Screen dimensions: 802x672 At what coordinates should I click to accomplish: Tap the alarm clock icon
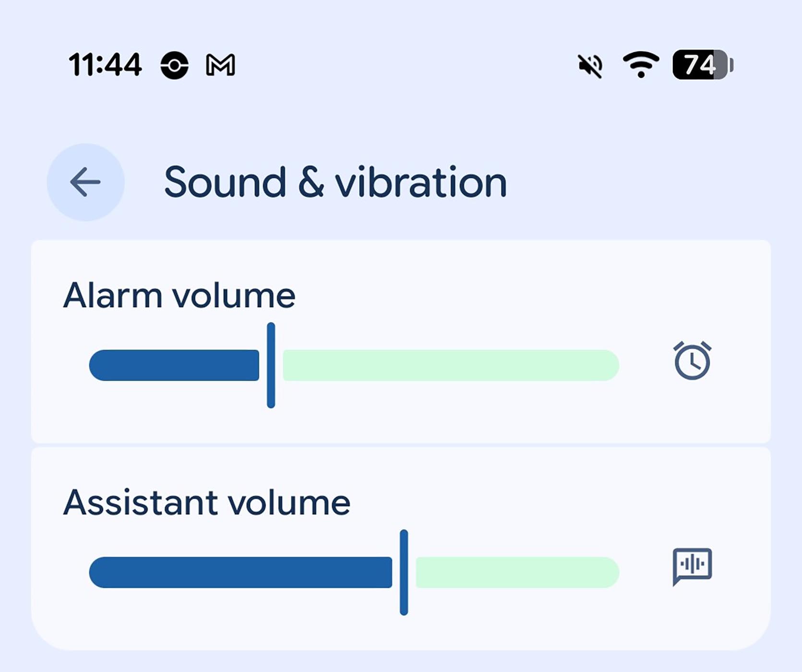click(x=692, y=361)
